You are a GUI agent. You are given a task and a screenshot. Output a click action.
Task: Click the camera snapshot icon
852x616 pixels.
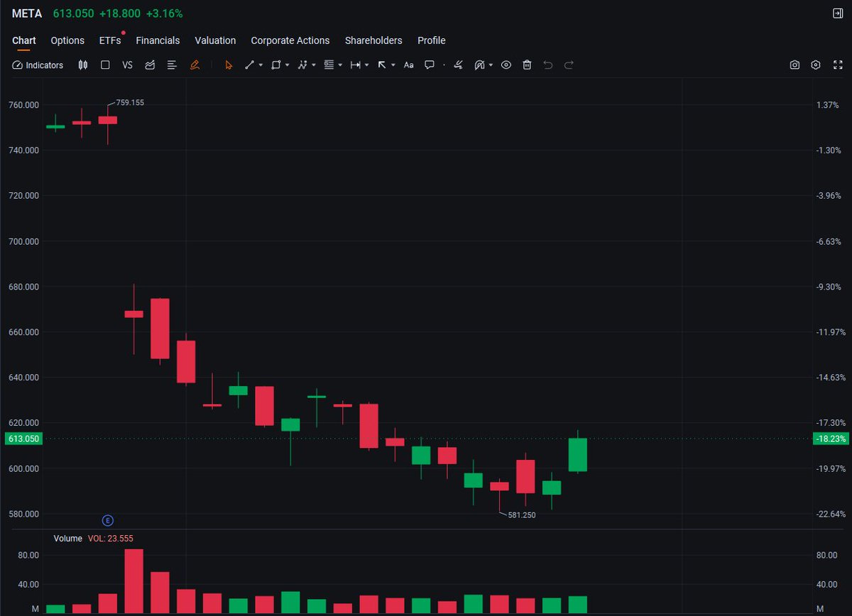[x=794, y=65]
